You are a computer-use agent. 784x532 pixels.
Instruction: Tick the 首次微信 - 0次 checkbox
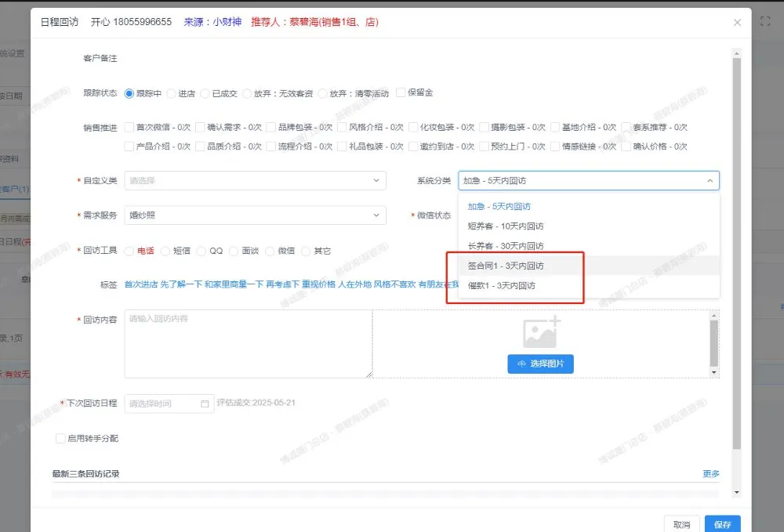[x=129, y=127]
